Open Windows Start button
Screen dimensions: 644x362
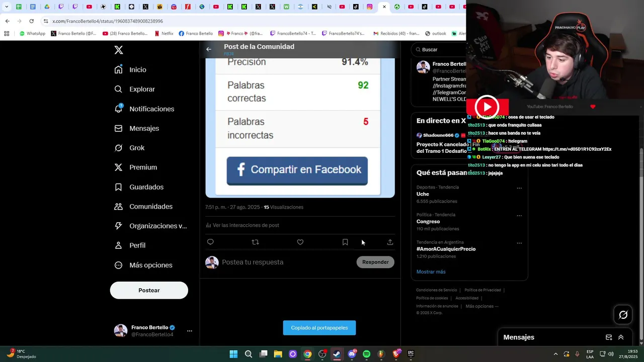[x=233, y=354]
